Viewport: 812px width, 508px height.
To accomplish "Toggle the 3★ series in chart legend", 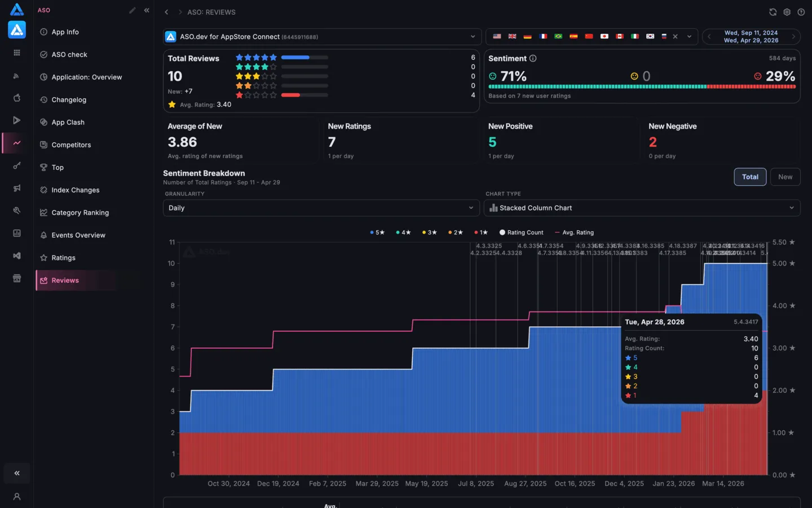I will tap(429, 233).
